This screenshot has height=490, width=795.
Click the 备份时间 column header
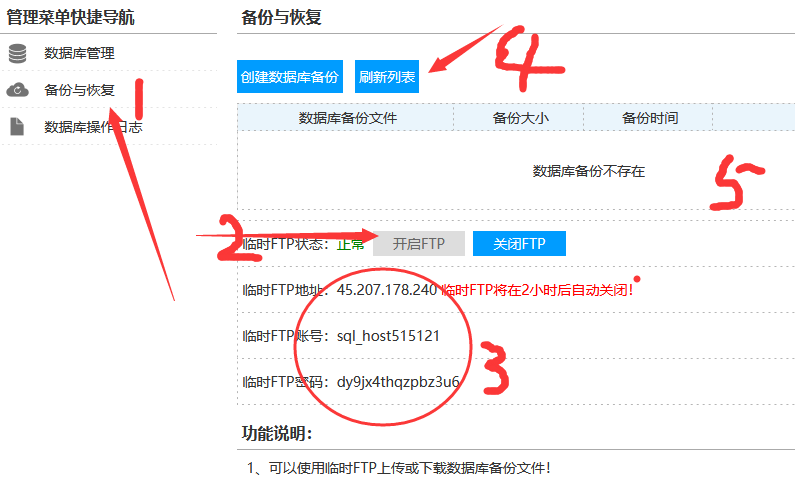tap(650, 118)
